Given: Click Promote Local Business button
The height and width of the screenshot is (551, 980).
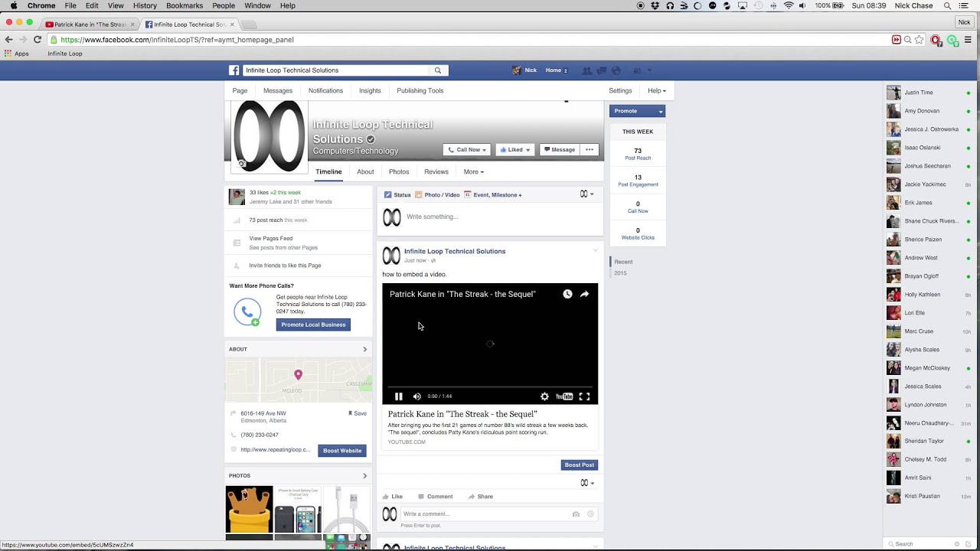Looking at the screenshot, I should tap(313, 324).
